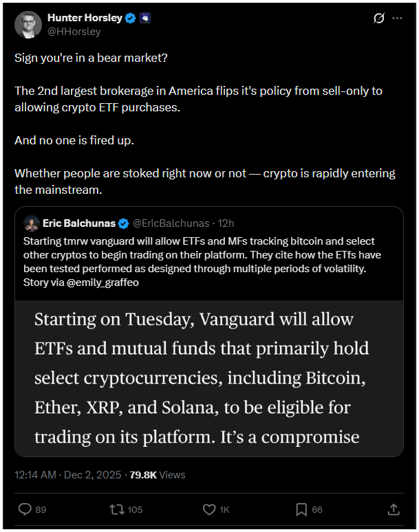The width and height of the screenshot is (419, 532).
Task: Bookmark this post
Action: 301,509
